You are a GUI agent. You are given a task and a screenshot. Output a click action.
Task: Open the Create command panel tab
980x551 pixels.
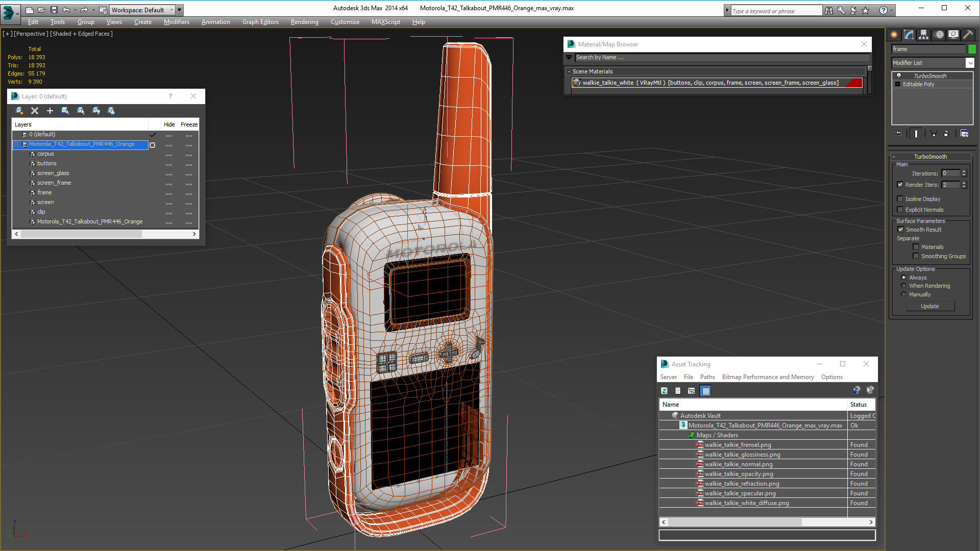(x=894, y=35)
